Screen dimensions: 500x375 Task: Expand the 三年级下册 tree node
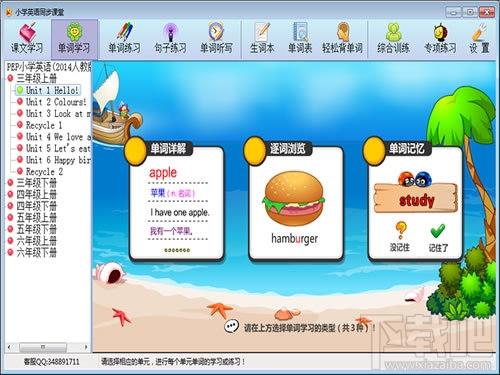pyautogui.click(x=36, y=183)
